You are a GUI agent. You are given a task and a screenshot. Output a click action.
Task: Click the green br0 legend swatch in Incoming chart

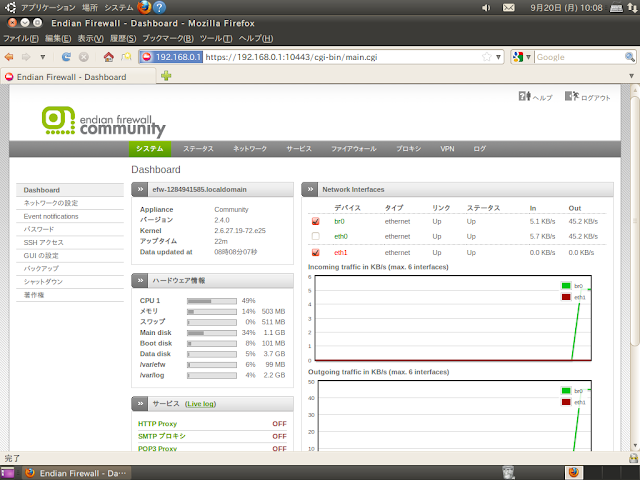tap(566, 286)
